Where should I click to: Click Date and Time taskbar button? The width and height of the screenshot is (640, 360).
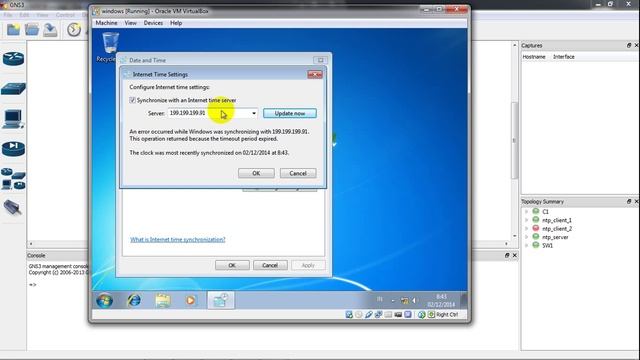coord(220,300)
